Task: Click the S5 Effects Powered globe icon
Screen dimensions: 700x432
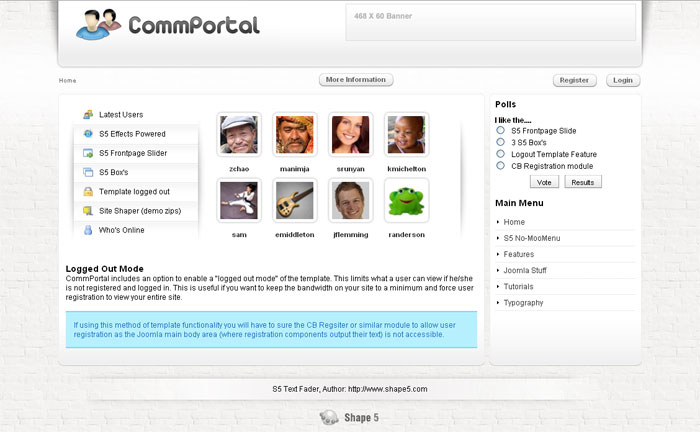Action: 88,133
